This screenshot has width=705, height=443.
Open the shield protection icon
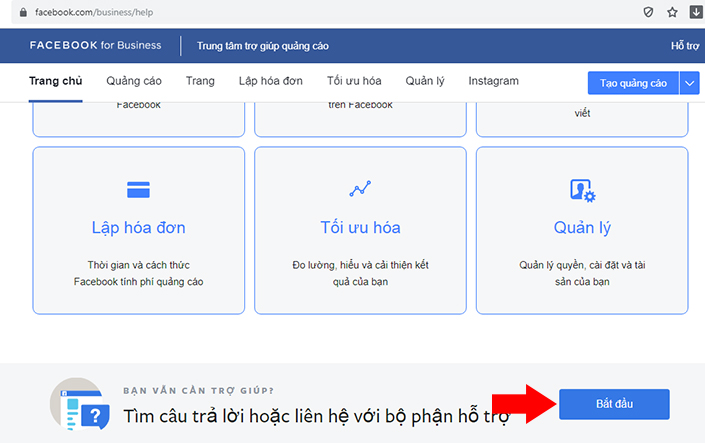tap(648, 12)
